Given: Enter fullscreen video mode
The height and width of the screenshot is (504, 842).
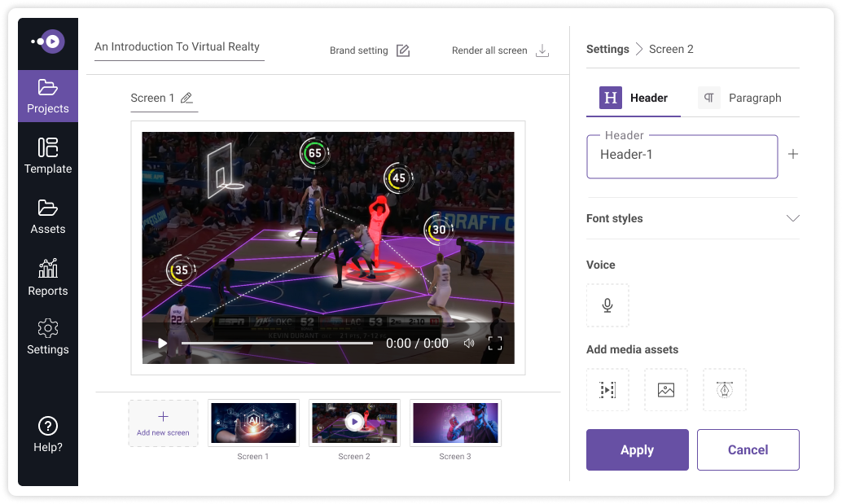Looking at the screenshot, I should 495,343.
